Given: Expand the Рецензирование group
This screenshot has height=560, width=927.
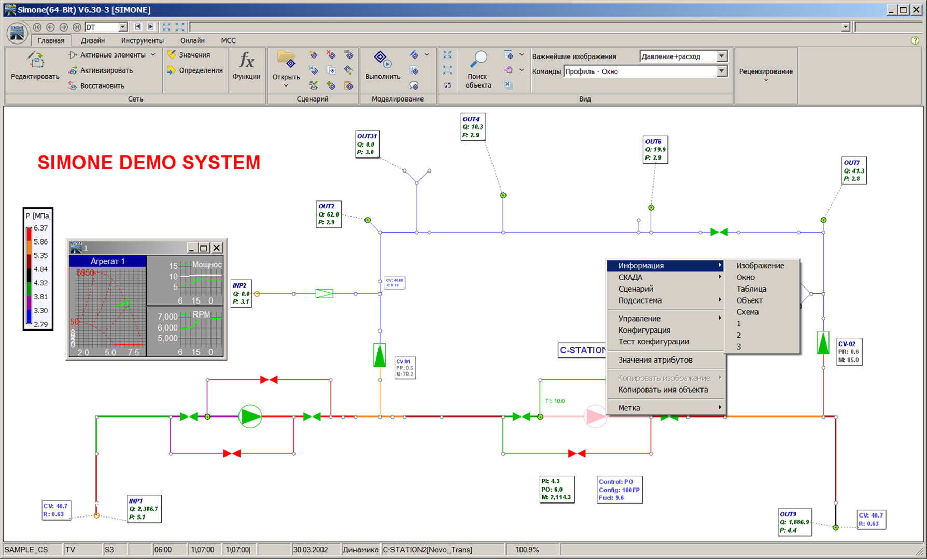Looking at the screenshot, I should (766, 75).
